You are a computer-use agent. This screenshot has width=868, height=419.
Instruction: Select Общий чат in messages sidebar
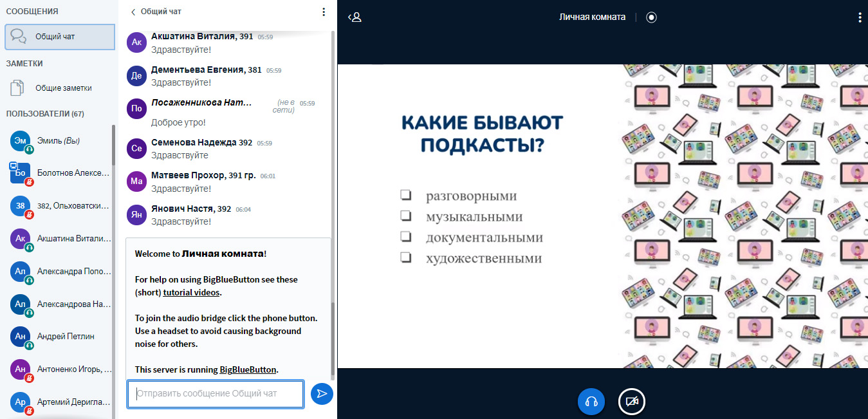pos(59,37)
